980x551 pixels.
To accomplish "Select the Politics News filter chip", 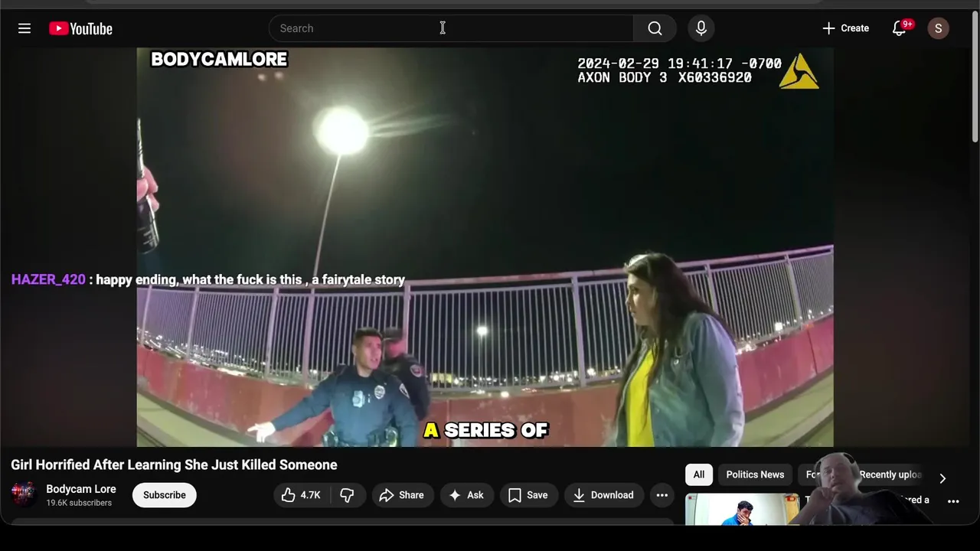I will [x=755, y=474].
